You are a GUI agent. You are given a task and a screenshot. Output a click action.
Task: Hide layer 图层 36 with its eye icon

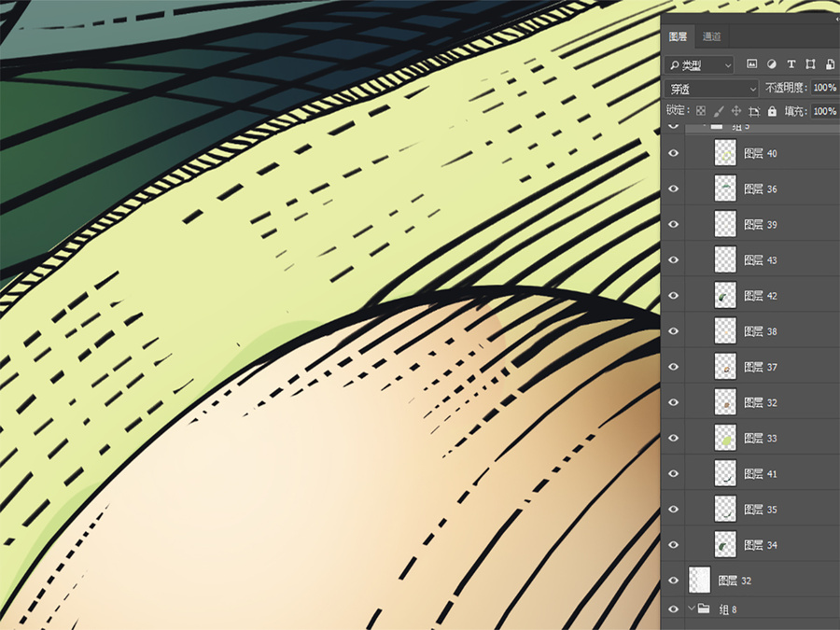tap(673, 189)
